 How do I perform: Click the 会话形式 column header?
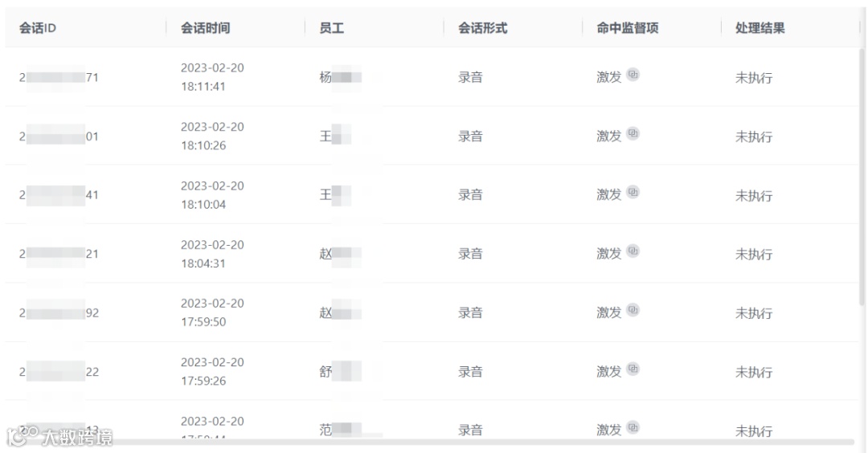482,28
